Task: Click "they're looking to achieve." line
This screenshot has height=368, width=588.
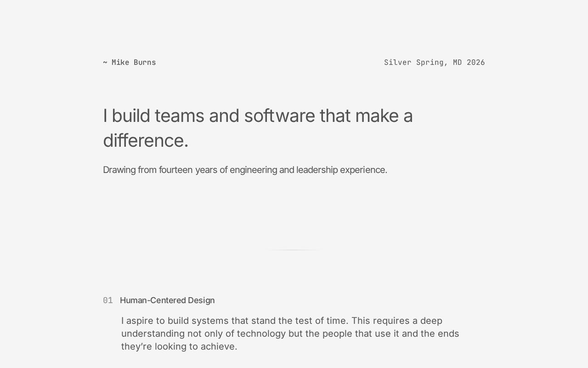Action: coord(179,346)
